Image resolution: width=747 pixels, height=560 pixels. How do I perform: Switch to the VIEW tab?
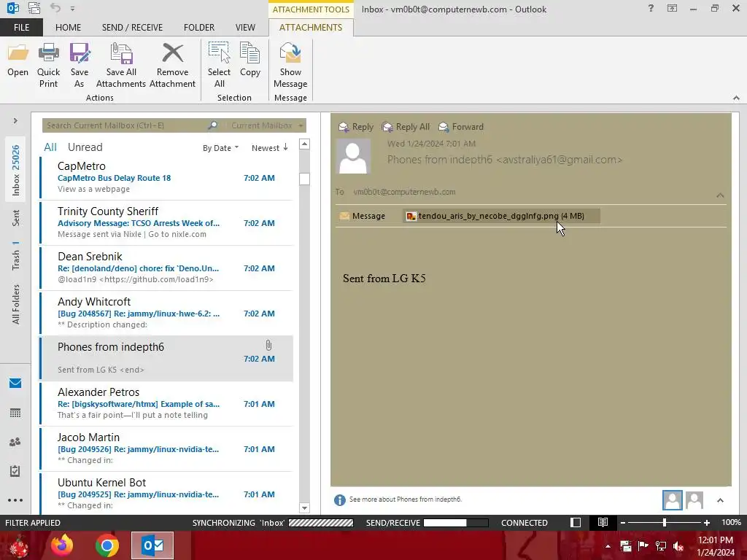[x=245, y=27]
